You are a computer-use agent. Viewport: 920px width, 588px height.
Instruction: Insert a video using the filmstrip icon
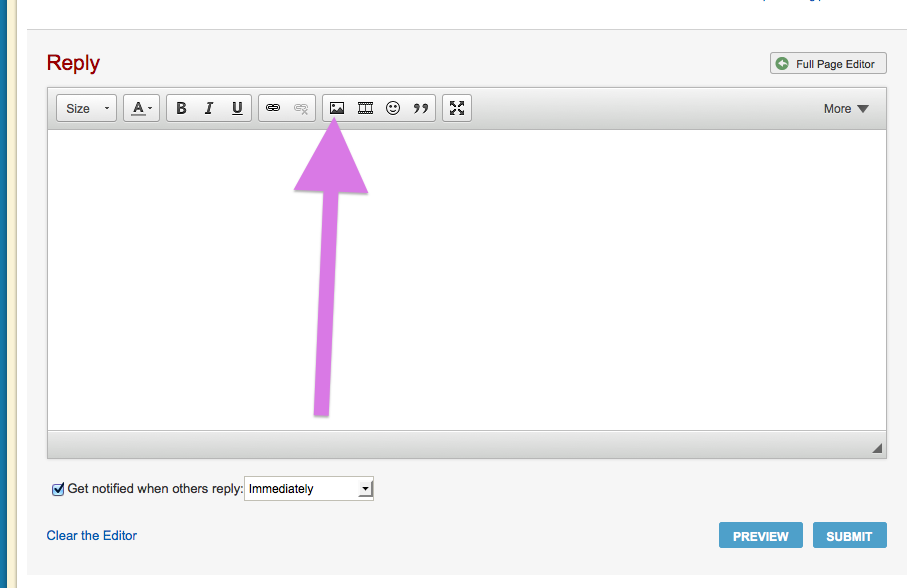click(x=365, y=108)
